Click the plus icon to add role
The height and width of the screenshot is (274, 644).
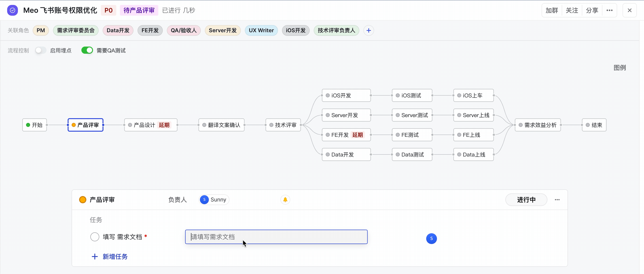(x=369, y=30)
